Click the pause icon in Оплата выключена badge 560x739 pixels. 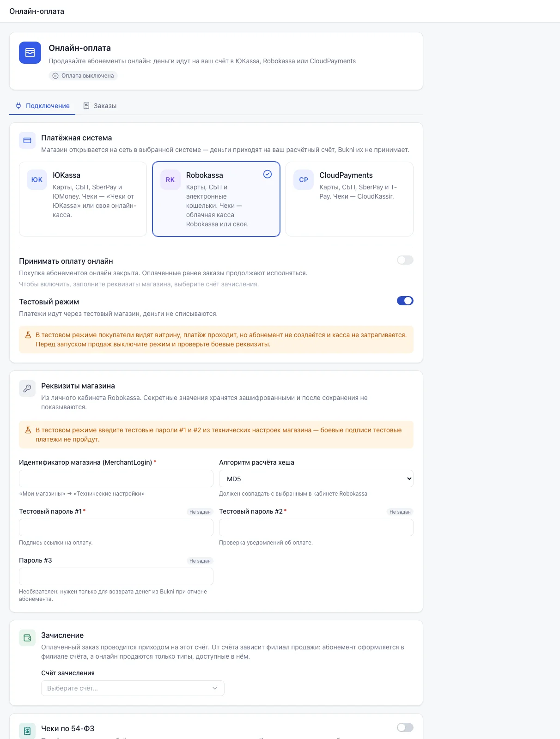55,76
